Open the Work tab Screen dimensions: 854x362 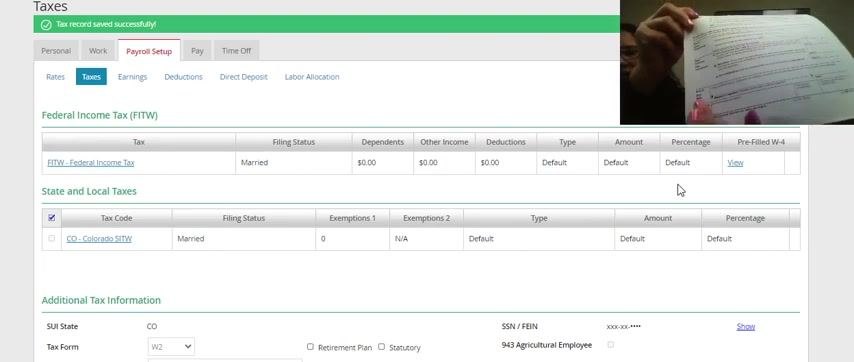98,51
